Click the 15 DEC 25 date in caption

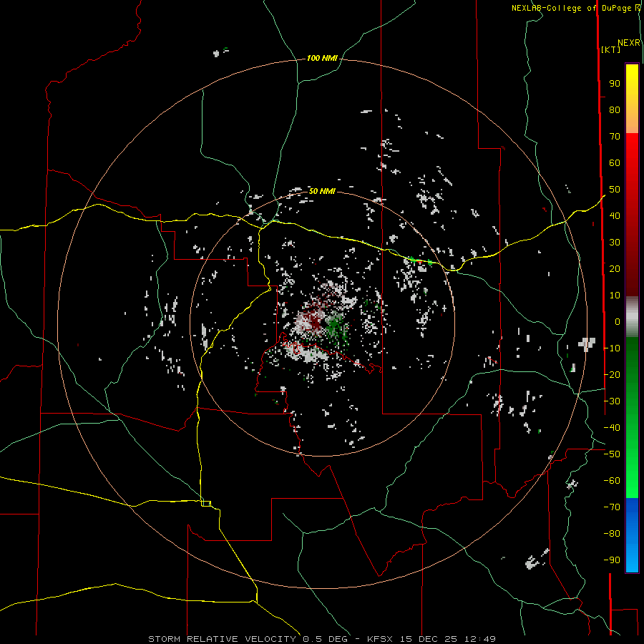click(429, 639)
